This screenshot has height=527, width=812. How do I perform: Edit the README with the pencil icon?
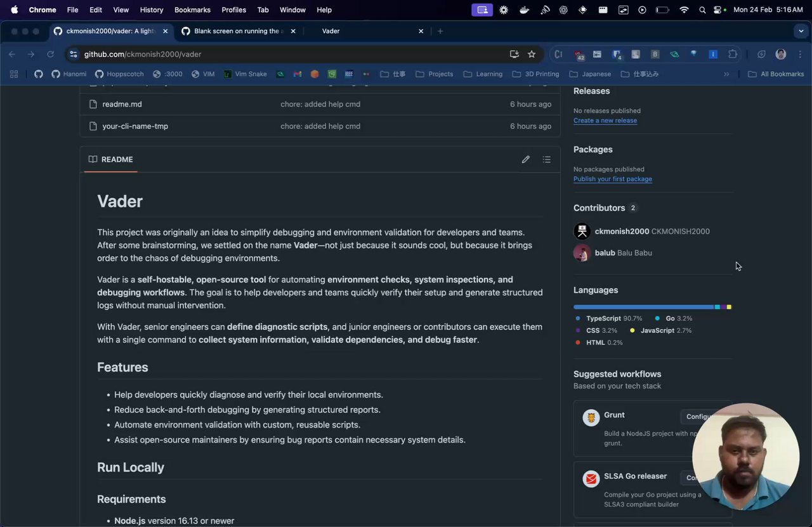(525, 159)
